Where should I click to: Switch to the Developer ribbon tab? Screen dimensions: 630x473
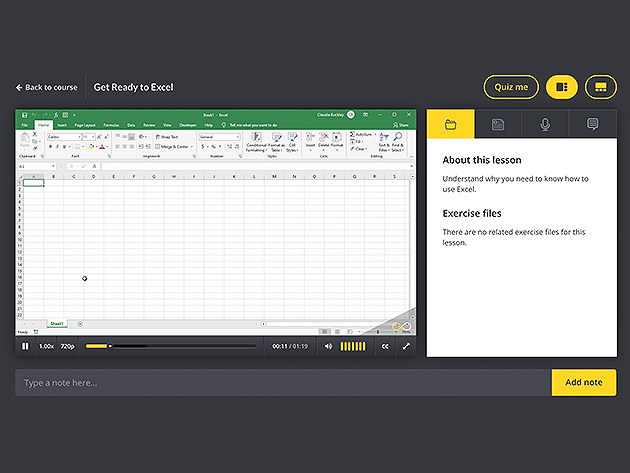188,125
